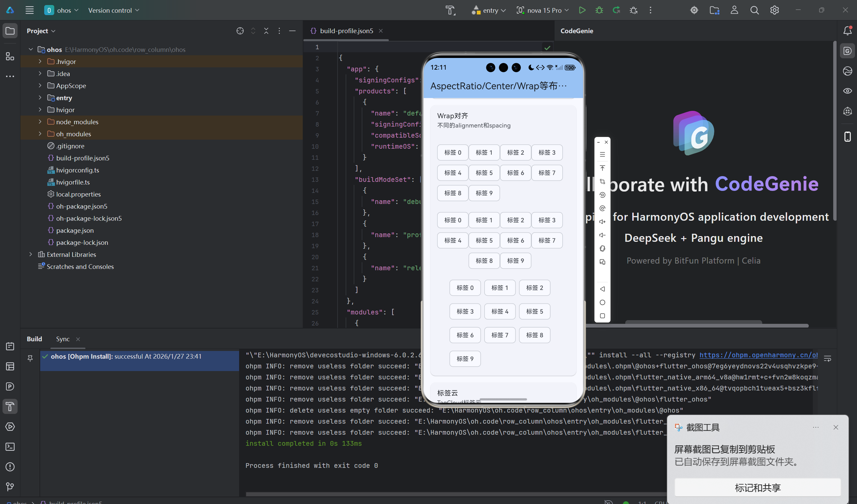Open Git version control sidebar icon
Image resolution: width=857 pixels, height=504 pixels.
click(x=10, y=487)
